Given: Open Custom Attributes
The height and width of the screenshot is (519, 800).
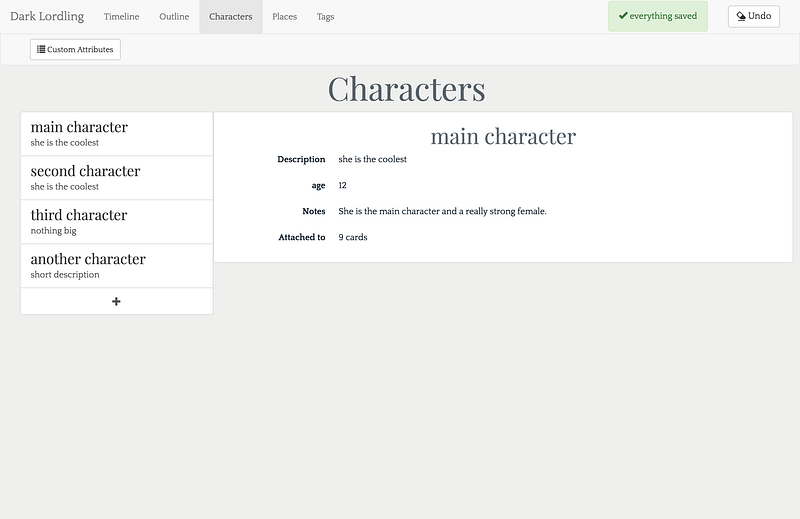Looking at the screenshot, I should [x=76, y=50].
